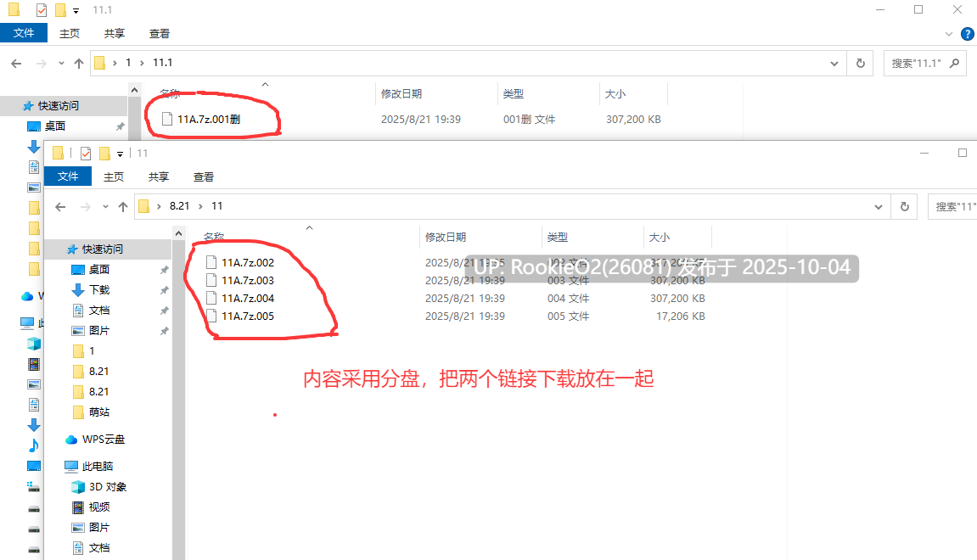Viewport: 977px width, 560px height.
Task: Open help icon in 11.1 window
Action: pyautogui.click(x=968, y=34)
